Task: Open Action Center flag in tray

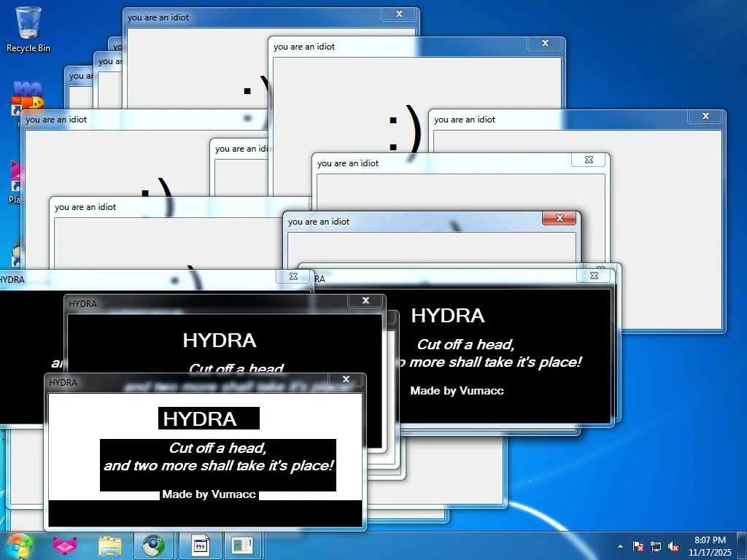Action: 638,546
